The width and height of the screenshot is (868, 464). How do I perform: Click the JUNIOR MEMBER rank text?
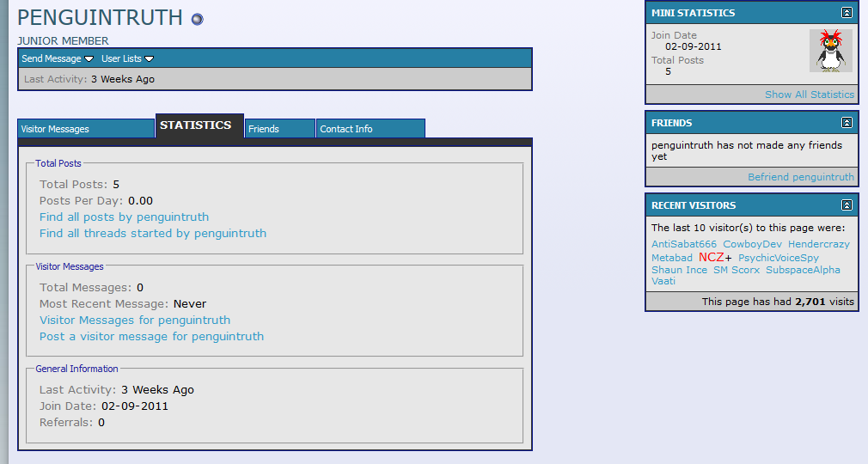[x=63, y=41]
